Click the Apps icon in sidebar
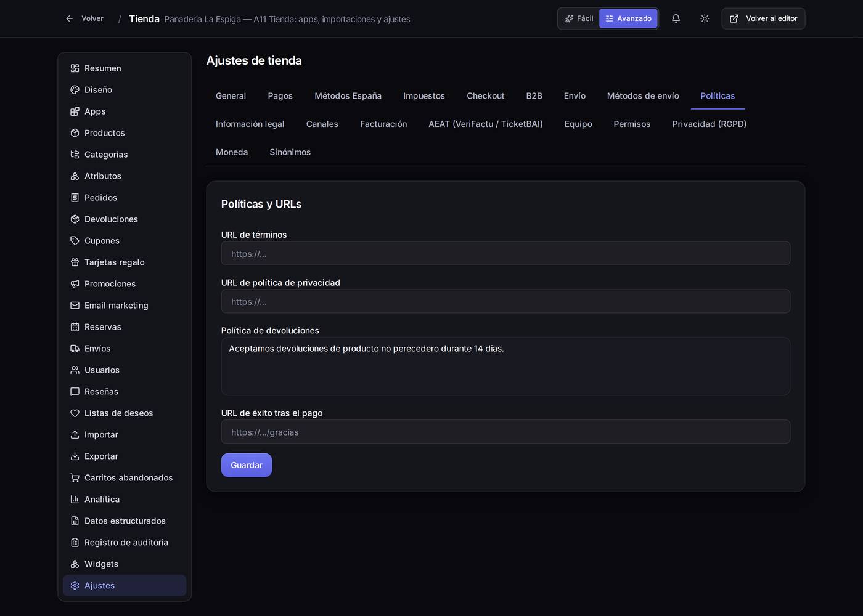863x616 pixels. [75, 111]
